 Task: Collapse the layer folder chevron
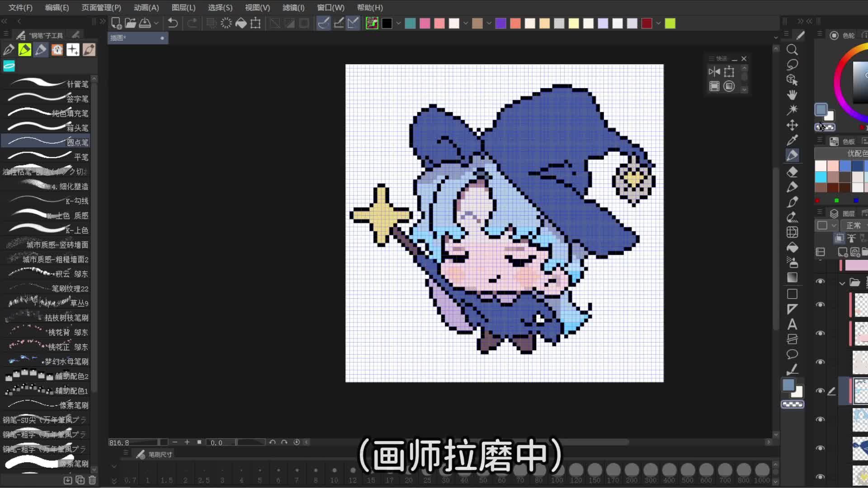(x=842, y=283)
